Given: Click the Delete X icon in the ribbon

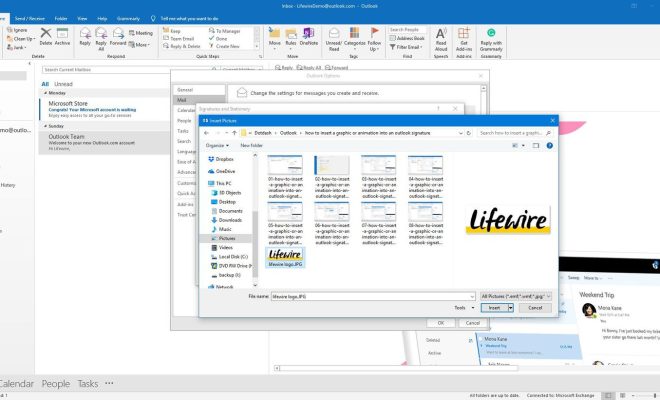Looking at the screenshot, I should [x=46, y=33].
